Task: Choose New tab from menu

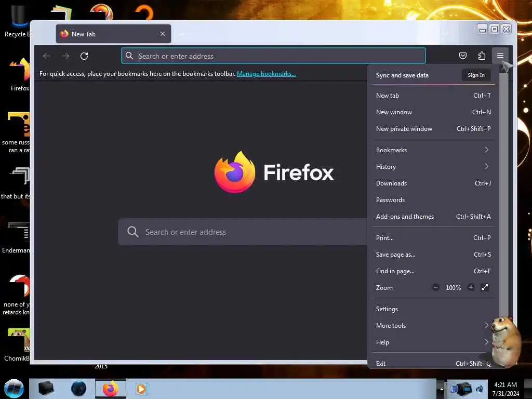Action: (433, 96)
